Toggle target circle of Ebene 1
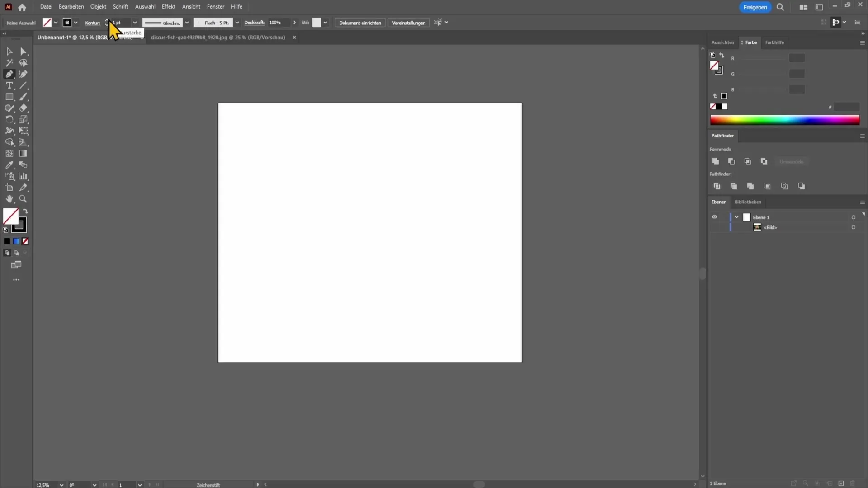Image resolution: width=868 pixels, height=488 pixels. click(854, 217)
